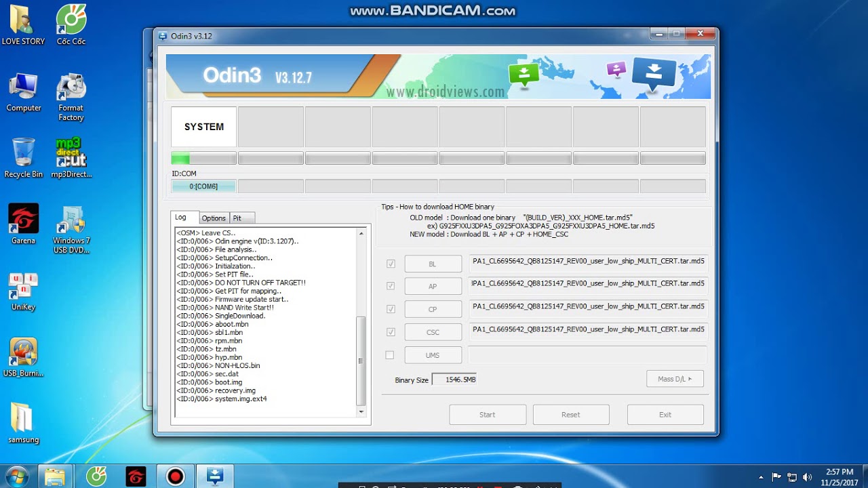
Task: Click the UMS file button
Action: coord(433,355)
